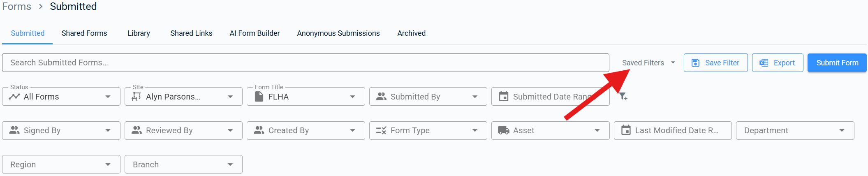This screenshot has width=868, height=176.
Task: Open the AI Form Builder tab
Action: [255, 33]
